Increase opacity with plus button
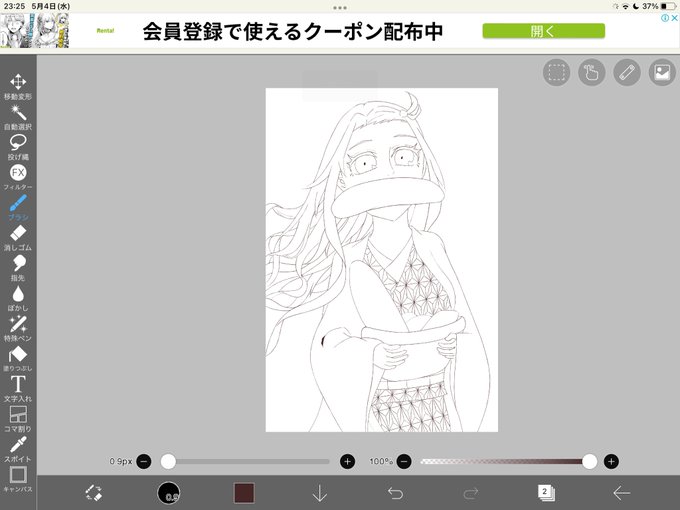Viewport: 680px width, 510px height. pyautogui.click(x=611, y=461)
